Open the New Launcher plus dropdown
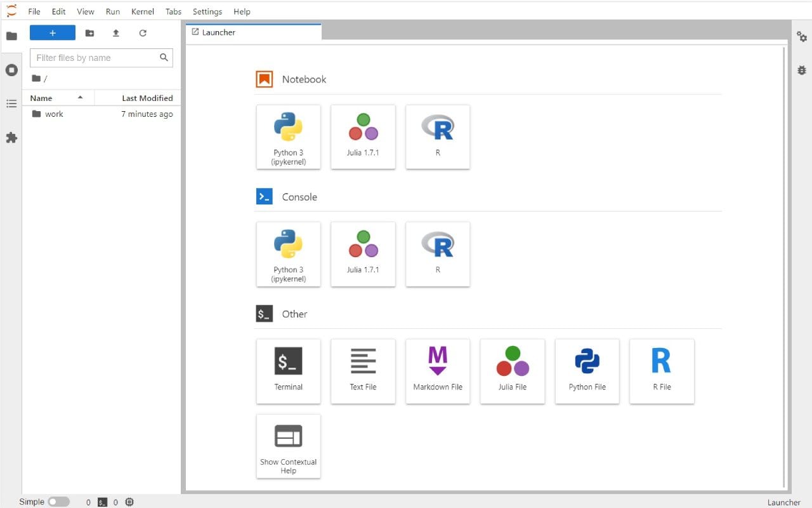 tap(52, 32)
